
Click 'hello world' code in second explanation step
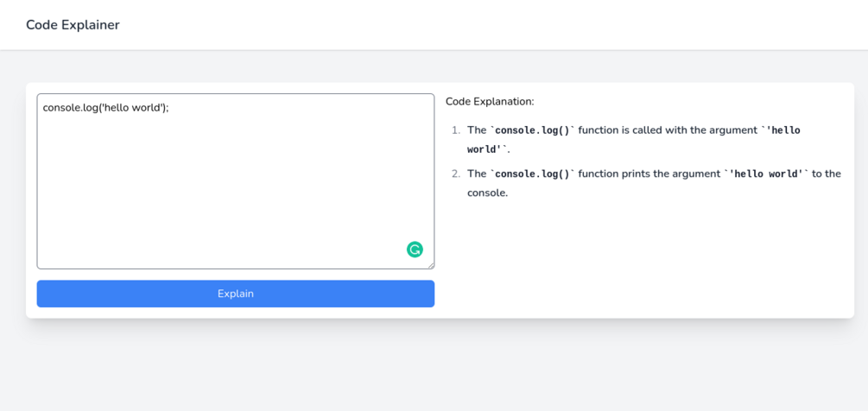pos(767,174)
